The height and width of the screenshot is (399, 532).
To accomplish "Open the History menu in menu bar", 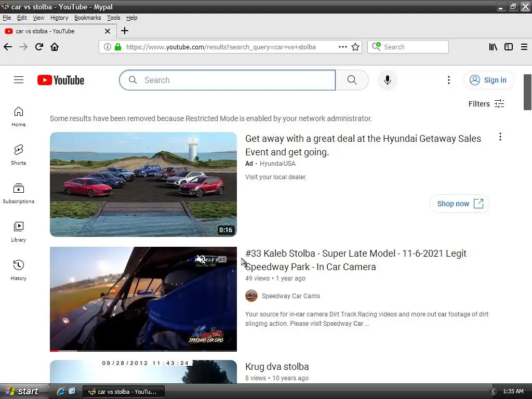I will tap(59, 18).
